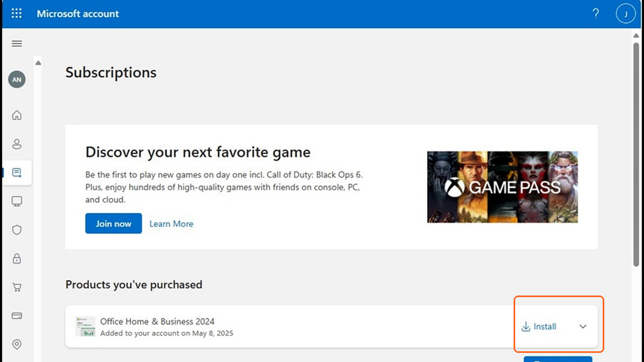
Task: Click the AN profile avatar in sidebar
Action: pyautogui.click(x=17, y=79)
